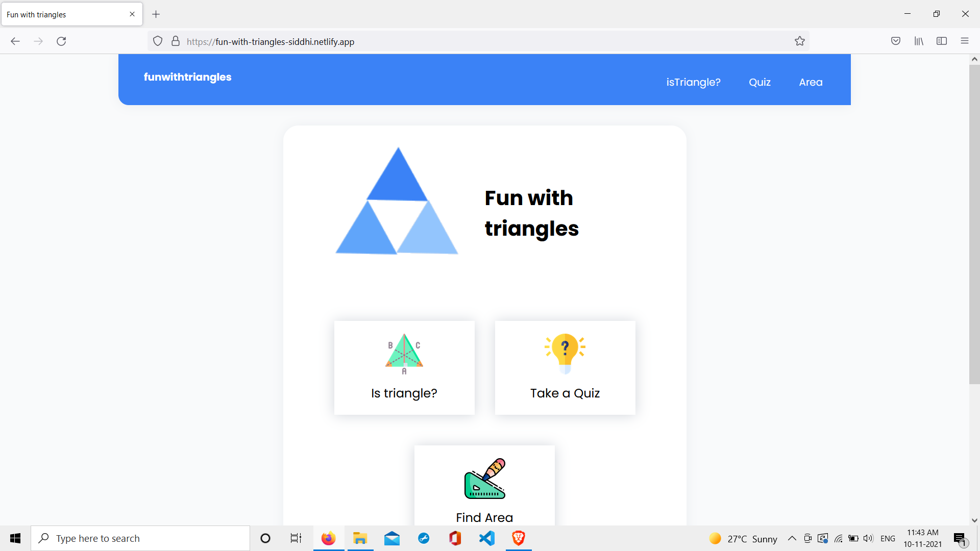Viewport: 980px width, 551px height.
Task: Bookmark this page with the star icon
Action: point(799,41)
